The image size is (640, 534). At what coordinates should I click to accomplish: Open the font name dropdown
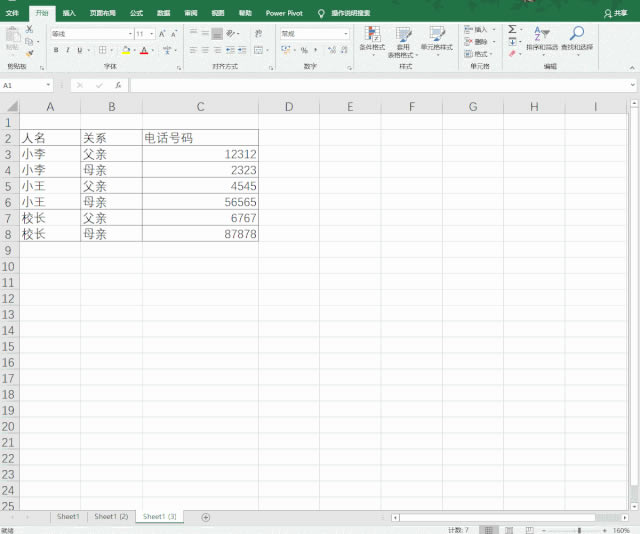click(129, 34)
